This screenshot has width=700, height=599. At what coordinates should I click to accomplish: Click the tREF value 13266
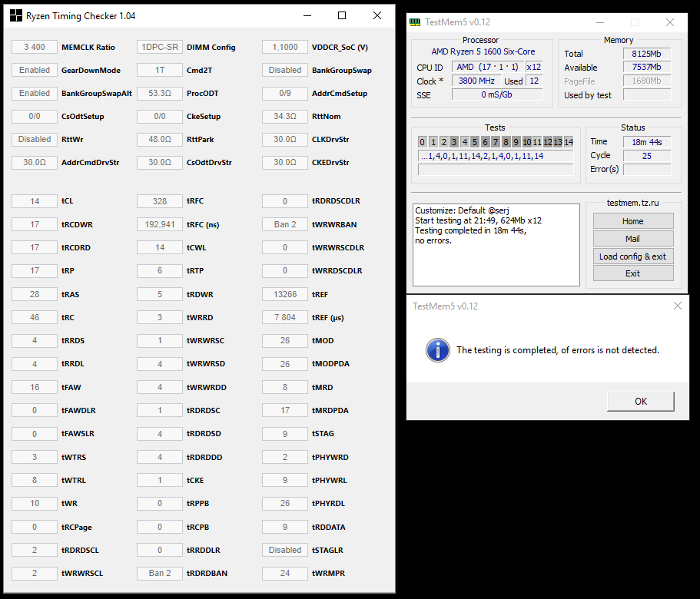pos(285,294)
